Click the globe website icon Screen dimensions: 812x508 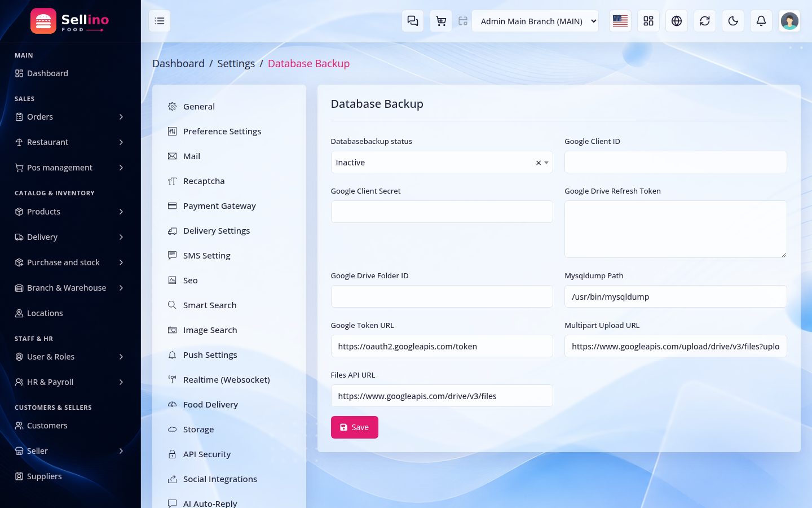point(677,21)
